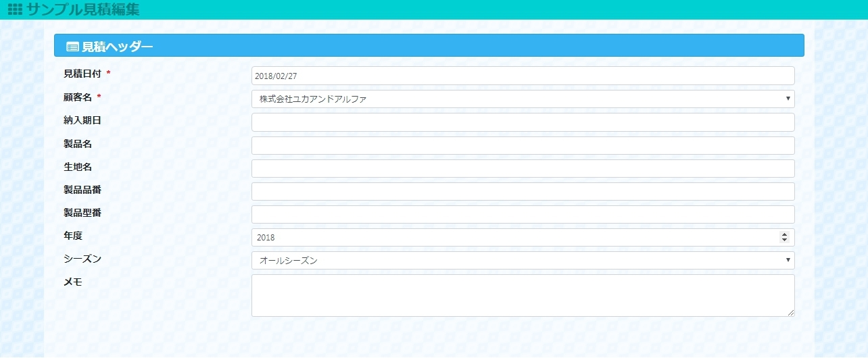Click into the 納入期日 field

click(522, 122)
